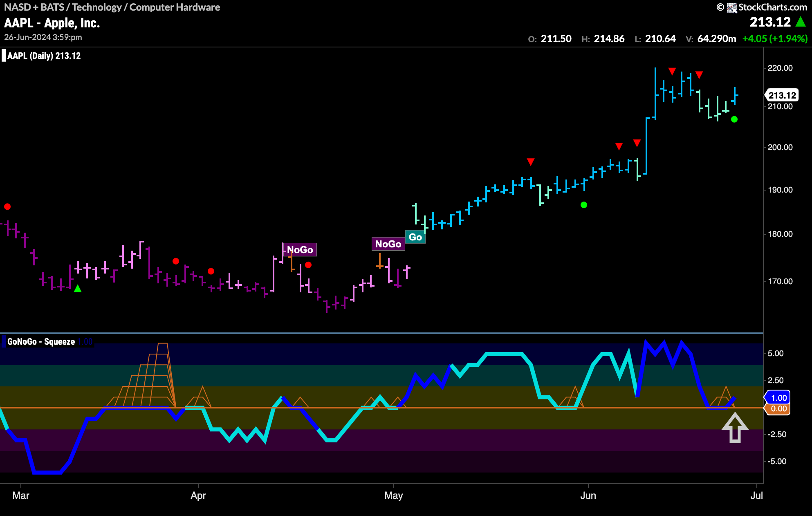Click the large 213.12 last price in header

tap(770, 22)
